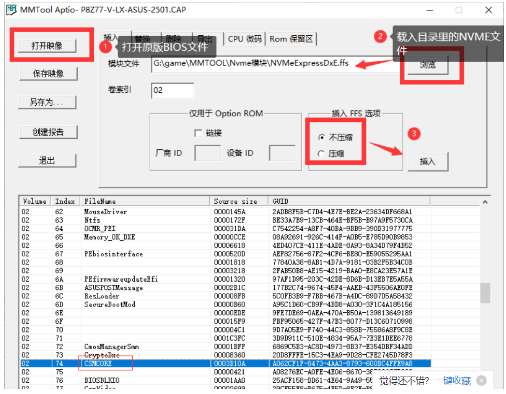This screenshot has width=506, height=394.
Task: Click index cell 69 in the list
Action: [59, 271]
